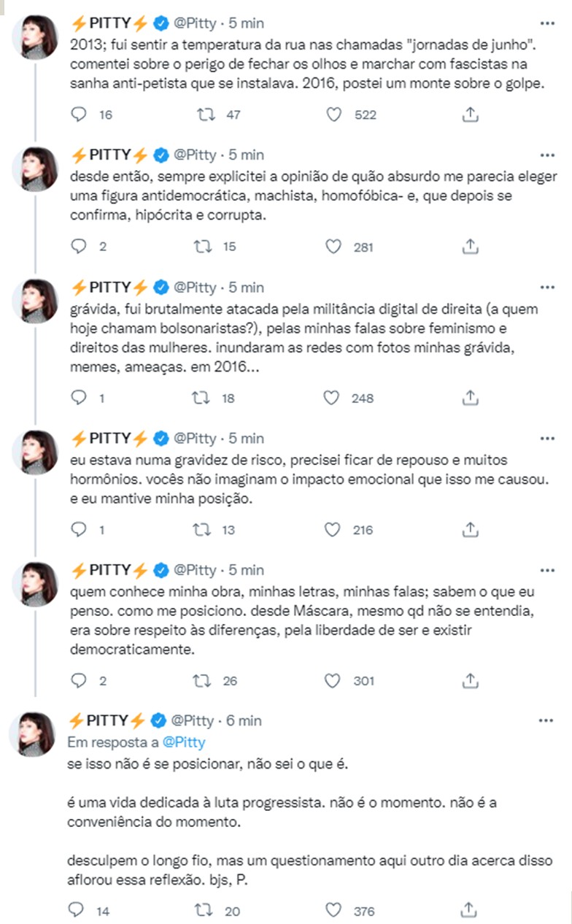Reply to the final "se isso não é" tweet

click(77, 911)
